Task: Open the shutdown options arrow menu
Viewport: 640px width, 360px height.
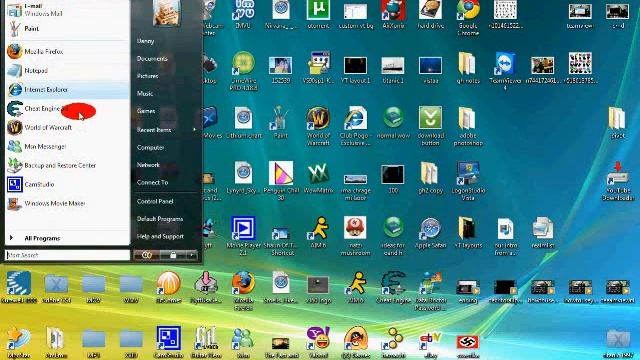Action: coord(192,255)
